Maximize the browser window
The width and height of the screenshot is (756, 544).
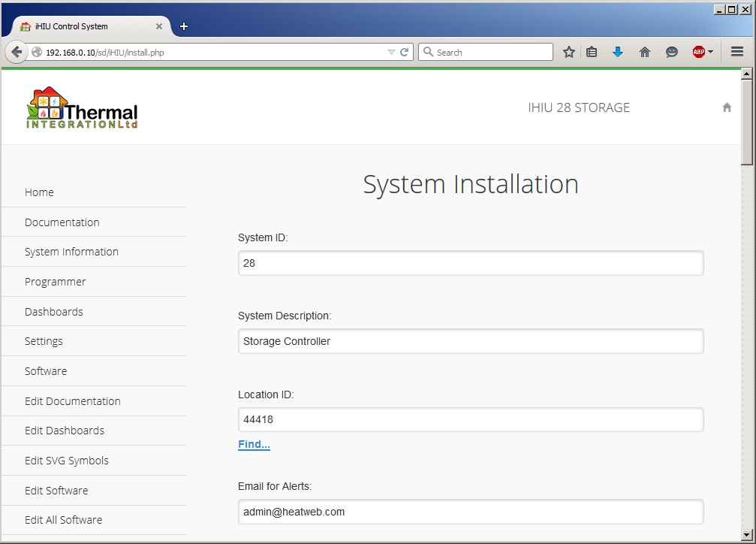731,9
